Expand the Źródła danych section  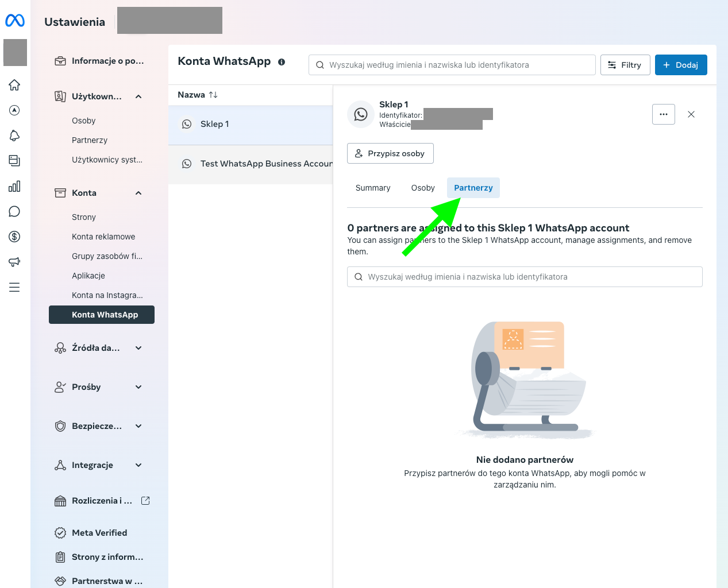pos(138,348)
